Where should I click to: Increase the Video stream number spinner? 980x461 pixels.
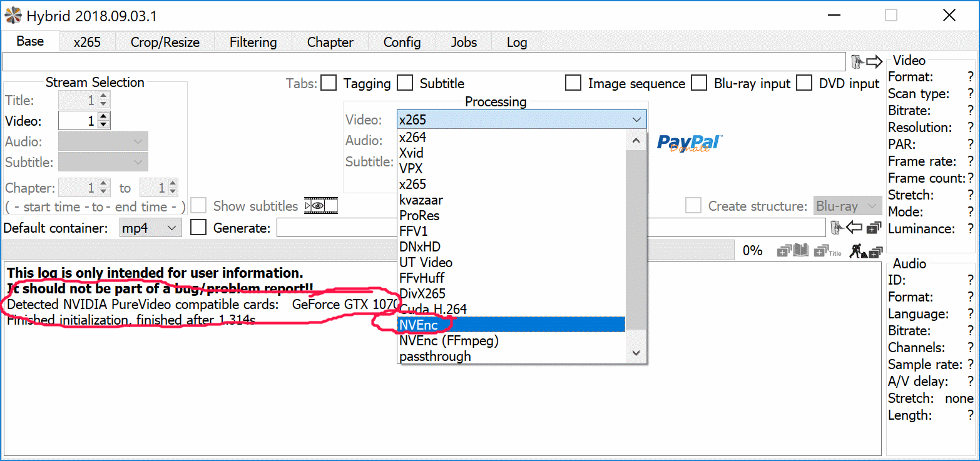click(x=104, y=116)
